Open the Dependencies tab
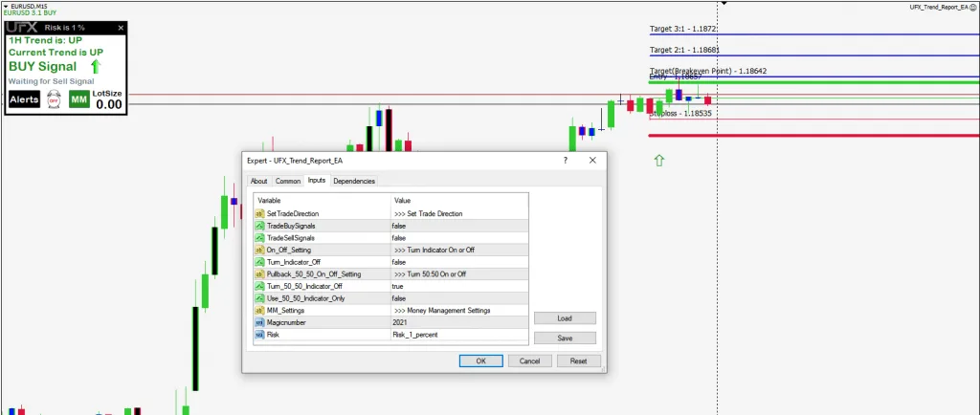The image size is (980, 415). (x=354, y=181)
